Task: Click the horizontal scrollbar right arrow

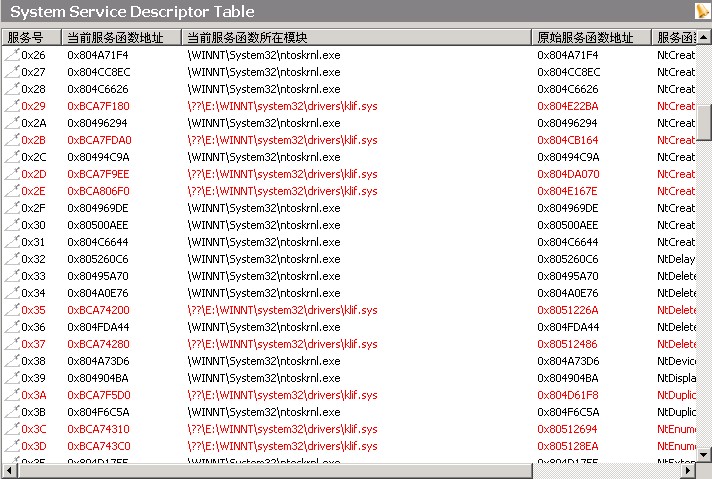Action: click(x=689, y=470)
